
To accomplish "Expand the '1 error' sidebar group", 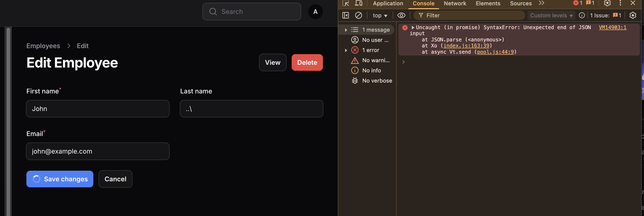I will click(346, 50).
